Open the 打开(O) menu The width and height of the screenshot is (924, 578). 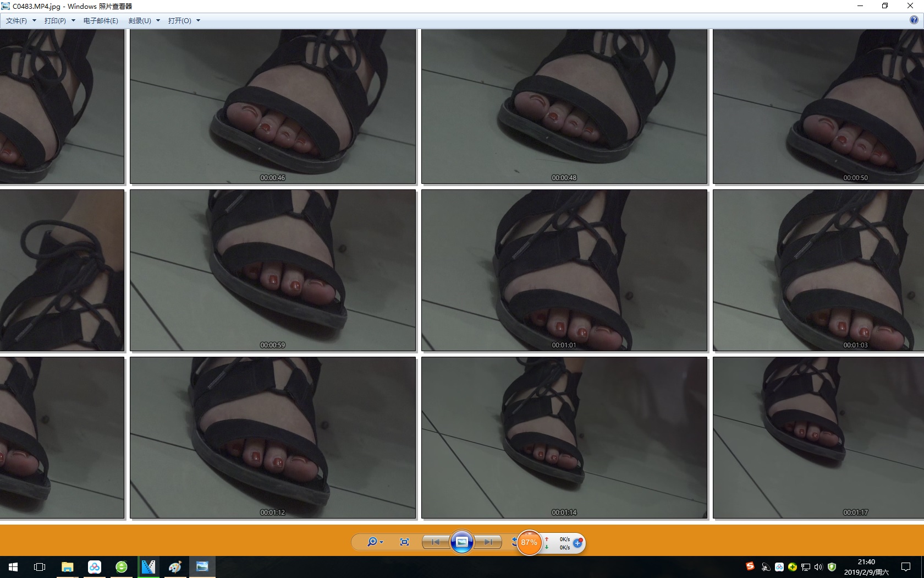(184, 21)
